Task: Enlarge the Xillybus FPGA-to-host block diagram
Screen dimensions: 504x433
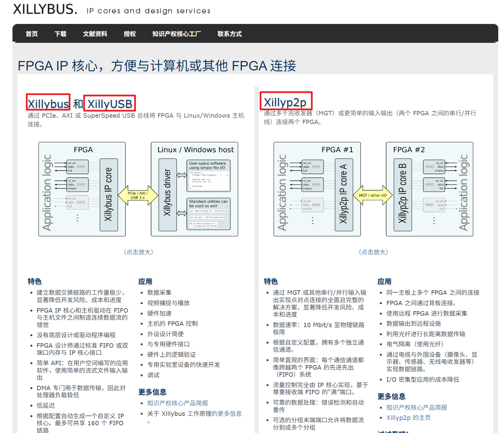Action: (138, 189)
